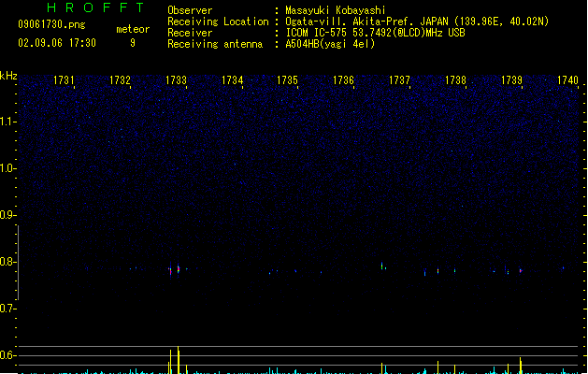The width and height of the screenshot is (588, 374).
Task: Click the Receiving antenna label
Action: 215,44
